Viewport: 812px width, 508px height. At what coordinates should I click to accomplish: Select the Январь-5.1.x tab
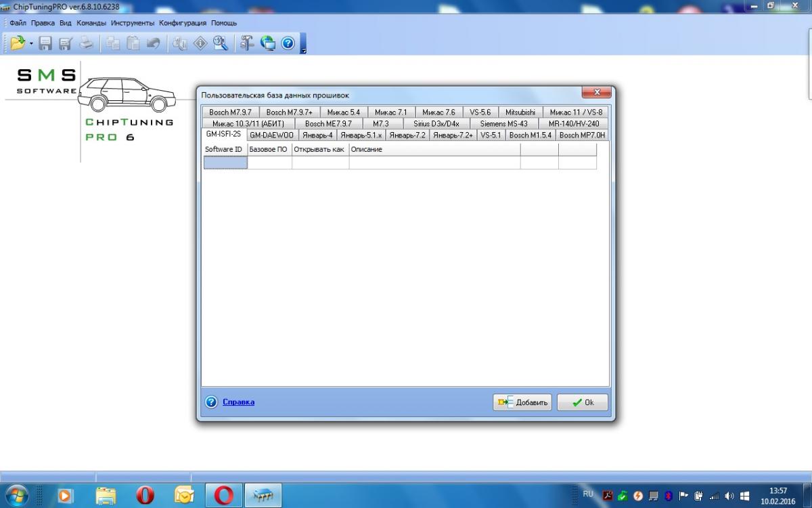point(361,135)
